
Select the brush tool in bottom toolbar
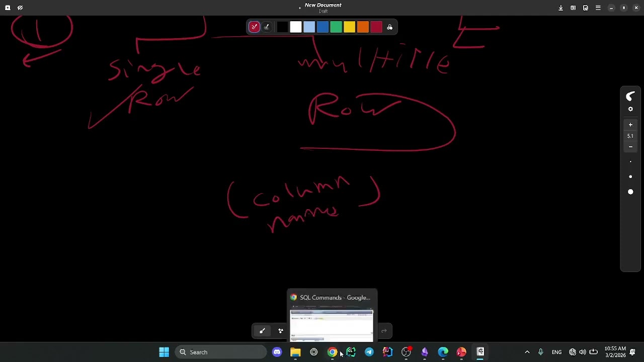(262, 331)
